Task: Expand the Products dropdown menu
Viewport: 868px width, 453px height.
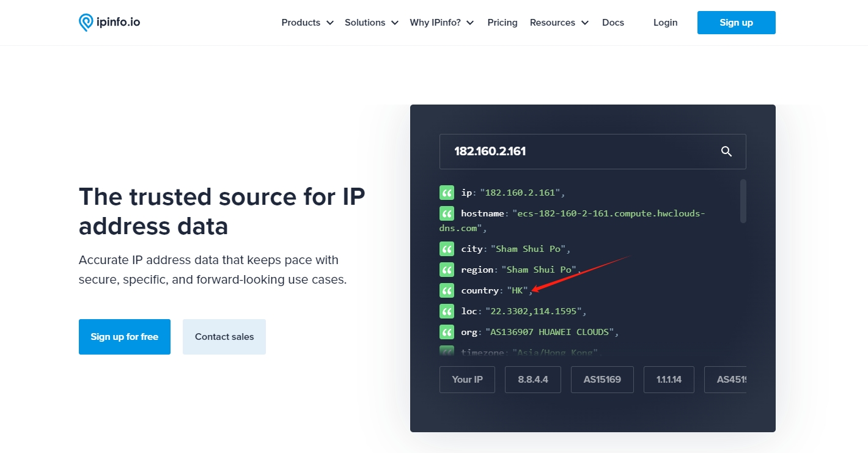Action: [x=307, y=23]
